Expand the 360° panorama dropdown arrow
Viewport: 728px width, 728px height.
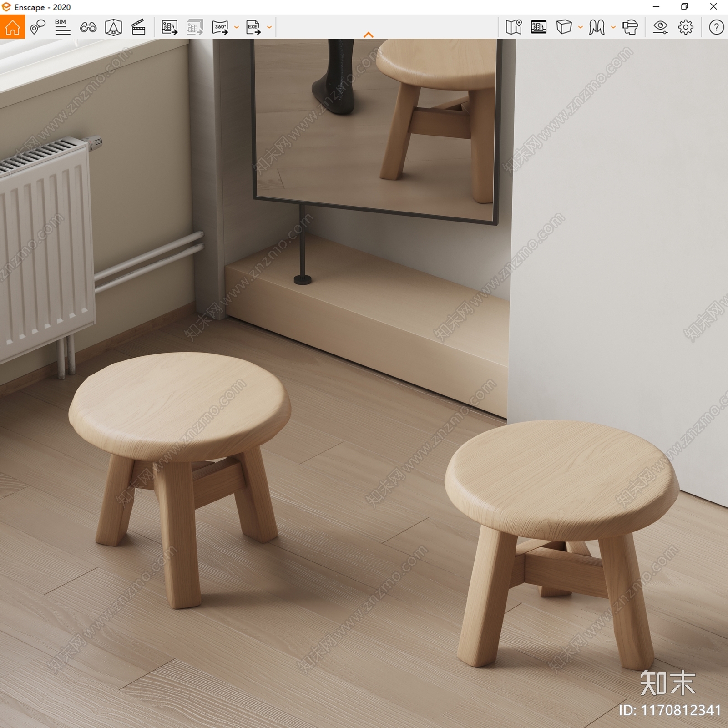click(x=236, y=27)
